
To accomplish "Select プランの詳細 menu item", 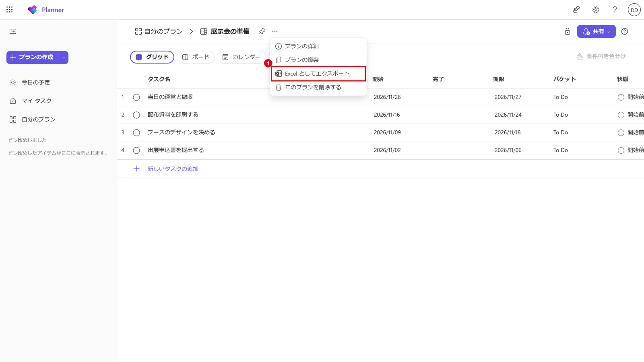I will (318, 46).
